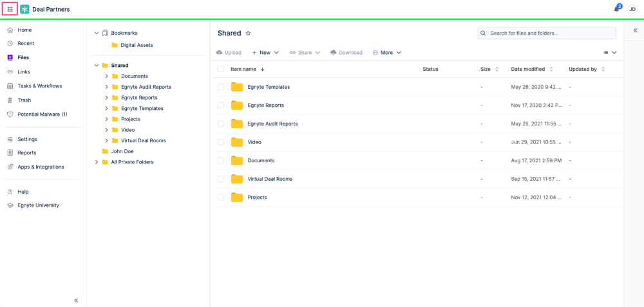Click the Deal Partners logo icon

click(24, 10)
